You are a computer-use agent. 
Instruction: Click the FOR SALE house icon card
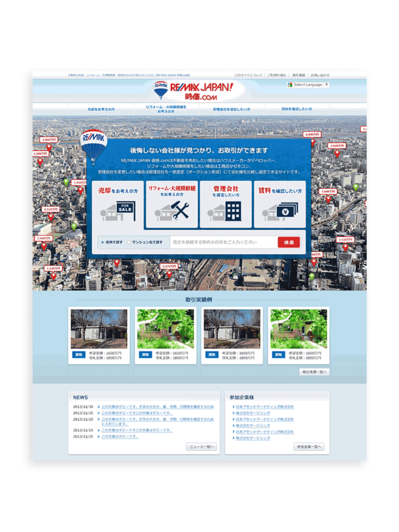click(x=117, y=204)
